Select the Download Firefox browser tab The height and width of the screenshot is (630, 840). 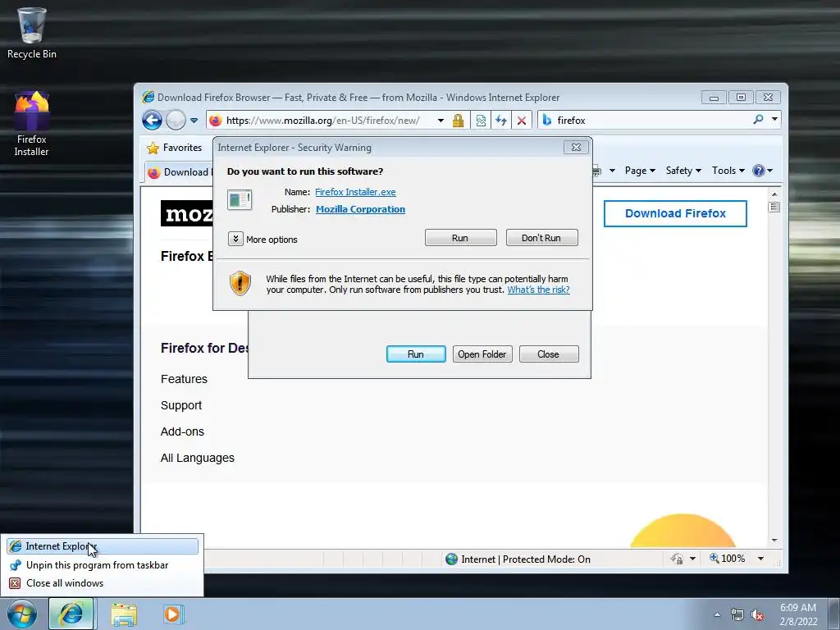coord(180,172)
